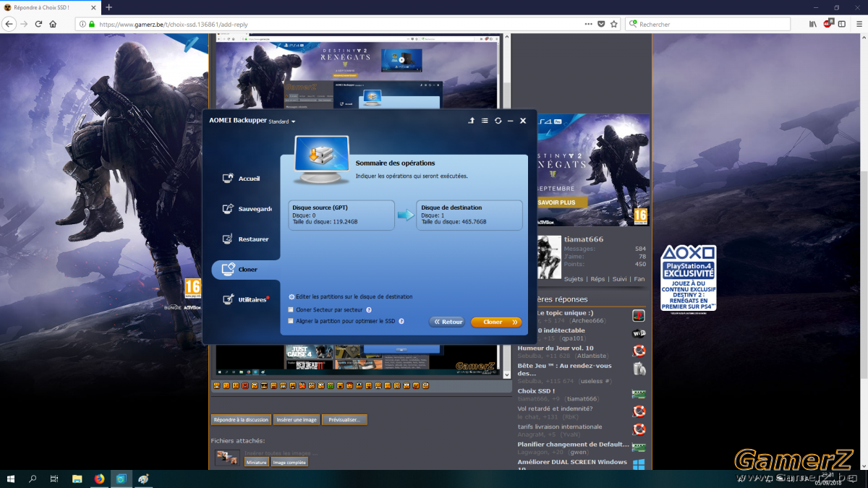
Task: Toggle the Firefox sidebar view icon
Action: click(842, 24)
